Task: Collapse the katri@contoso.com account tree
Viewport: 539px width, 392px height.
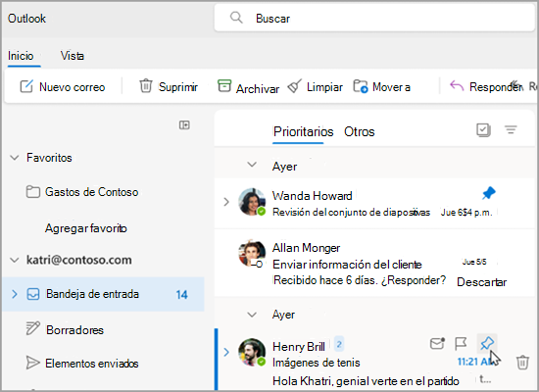Action: 15,260
